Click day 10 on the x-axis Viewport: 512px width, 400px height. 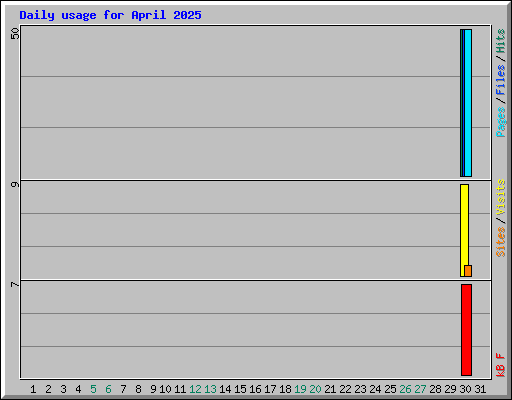pyautogui.click(x=165, y=389)
